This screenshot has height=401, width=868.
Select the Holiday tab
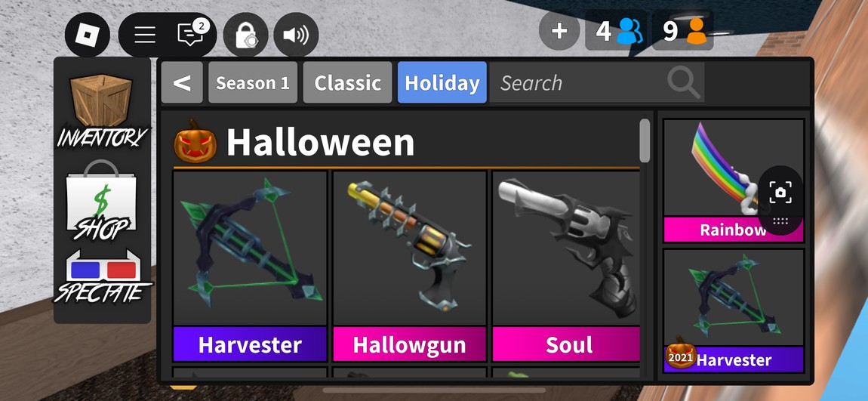(x=442, y=82)
